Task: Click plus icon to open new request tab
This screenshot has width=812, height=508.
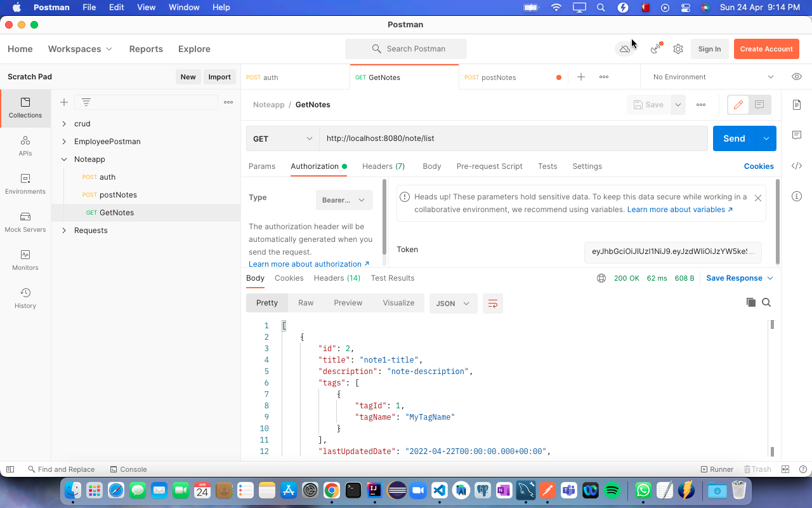Action: [x=581, y=77]
